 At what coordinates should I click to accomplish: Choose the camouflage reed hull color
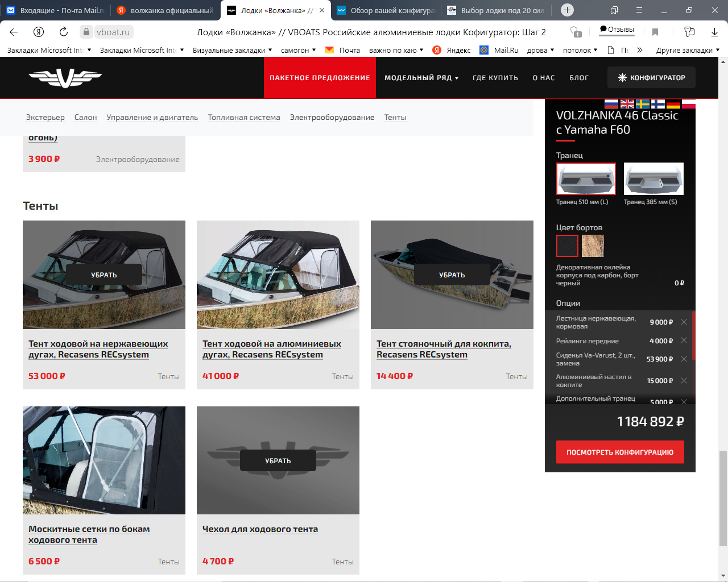(x=593, y=246)
